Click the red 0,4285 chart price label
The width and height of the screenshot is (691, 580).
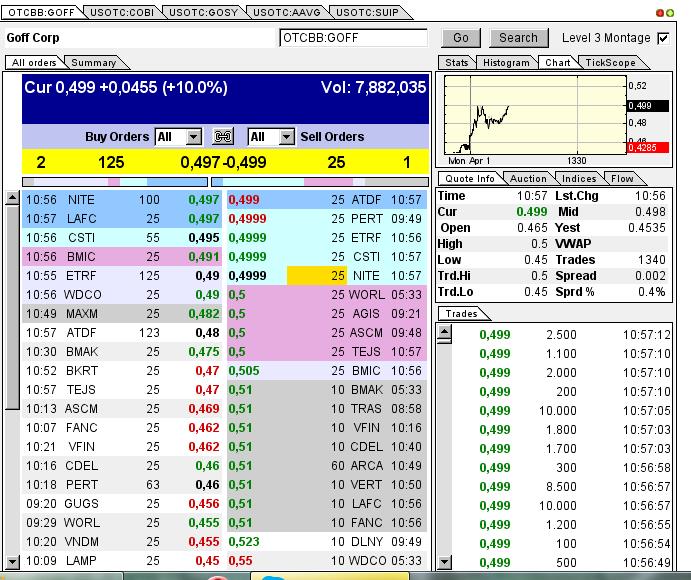click(x=647, y=148)
